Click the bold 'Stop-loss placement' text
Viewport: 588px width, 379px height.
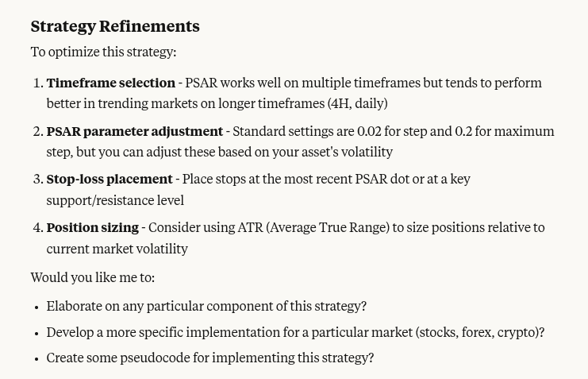pyautogui.click(x=110, y=179)
